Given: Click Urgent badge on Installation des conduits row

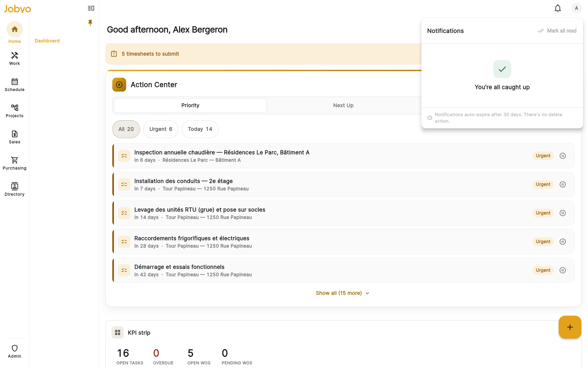Looking at the screenshot, I should [543, 184].
